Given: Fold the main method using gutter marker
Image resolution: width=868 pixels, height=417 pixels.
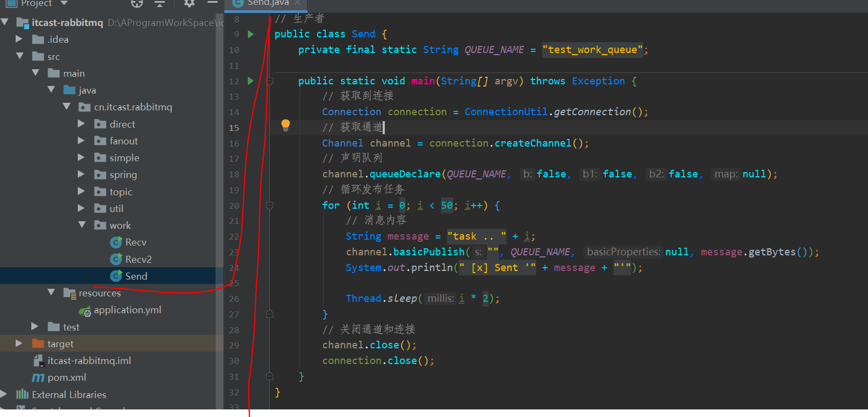Looking at the screenshot, I should coord(270,81).
